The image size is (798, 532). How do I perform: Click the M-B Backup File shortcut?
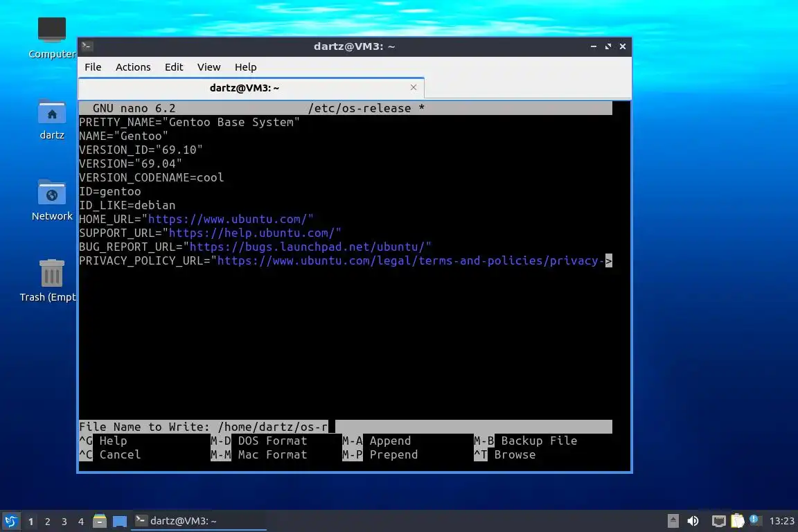[x=526, y=441]
